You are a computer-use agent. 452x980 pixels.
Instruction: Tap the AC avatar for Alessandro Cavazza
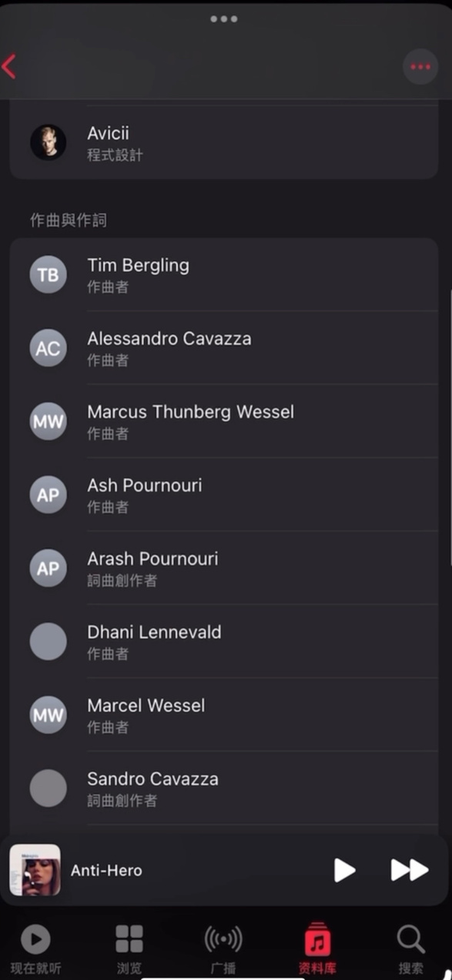[x=48, y=348]
